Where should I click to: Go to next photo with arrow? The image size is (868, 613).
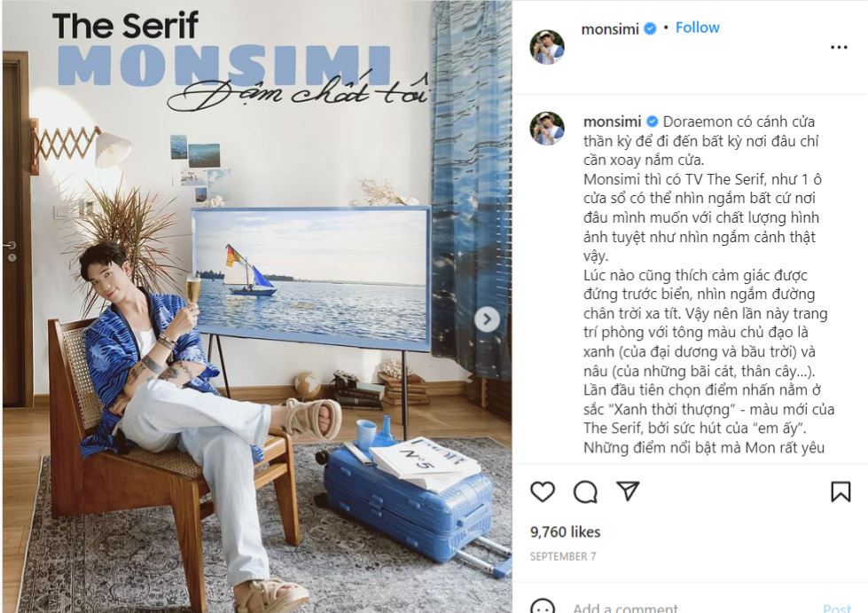coord(487,319)
